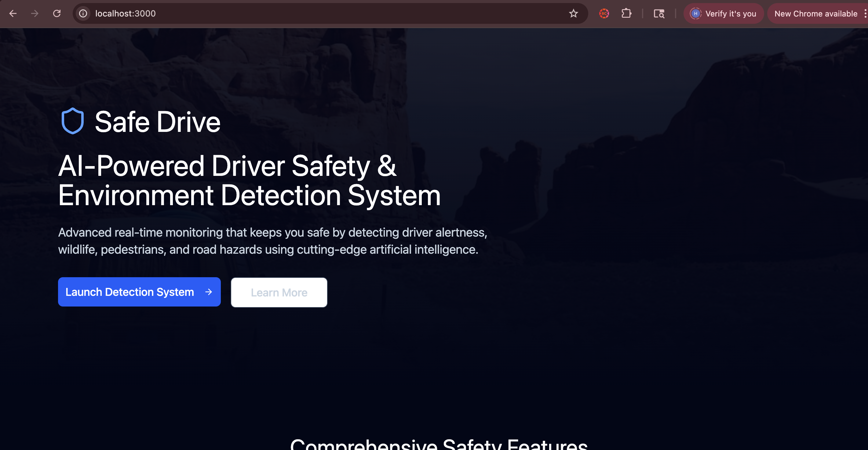The width and height of the screenshot is (868, 450).
Task: Focus the localhost:3000 address bar
Action: 303,13
